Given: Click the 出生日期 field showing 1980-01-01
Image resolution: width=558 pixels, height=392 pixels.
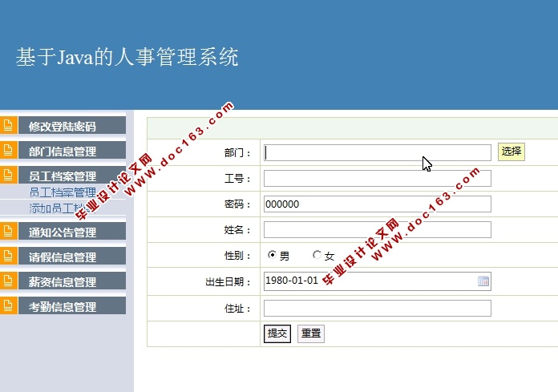Looking at the screenshot, I should pyautogui.click(x=378, y=281).
